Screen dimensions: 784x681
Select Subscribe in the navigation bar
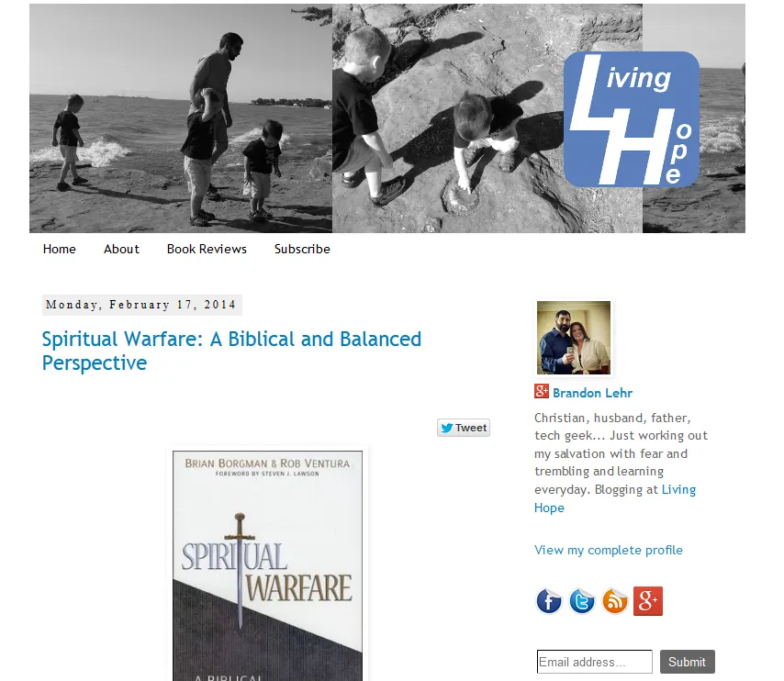coord(302,249)
